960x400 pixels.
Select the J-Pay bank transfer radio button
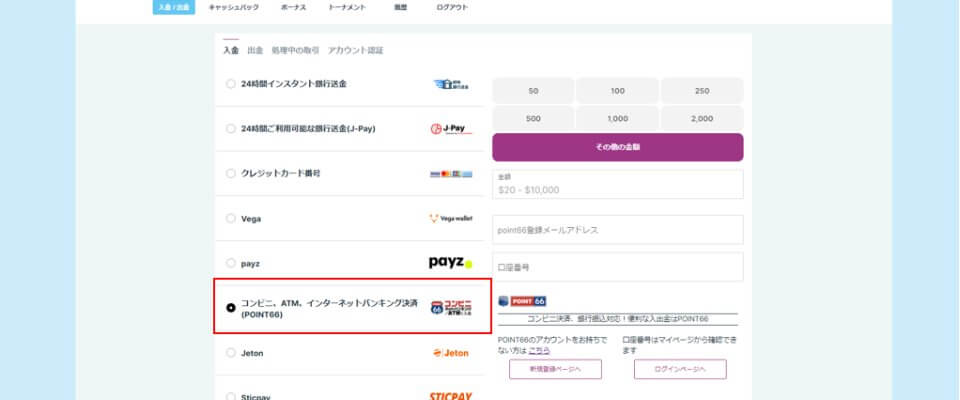pos(230,129)
